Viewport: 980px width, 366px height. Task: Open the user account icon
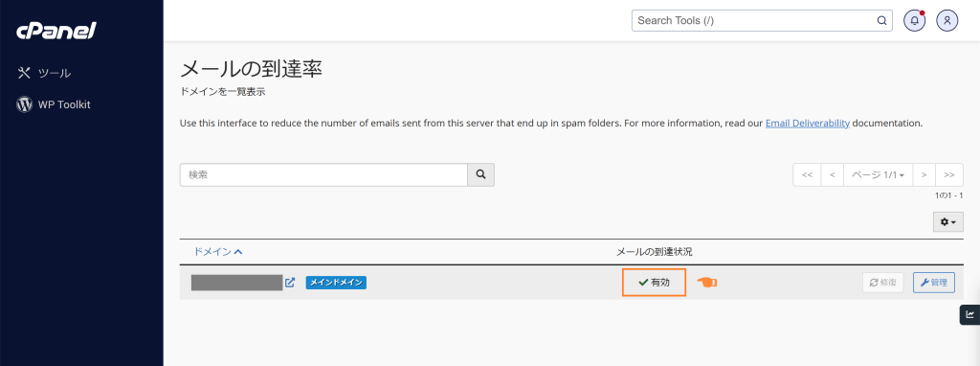pyautogui.click(x=947, y=21)
